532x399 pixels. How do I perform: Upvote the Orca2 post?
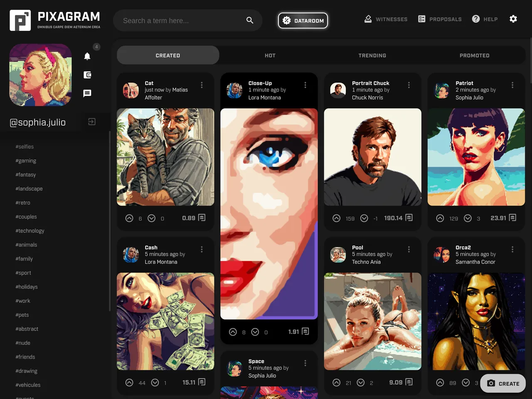(x=440, y=382)
